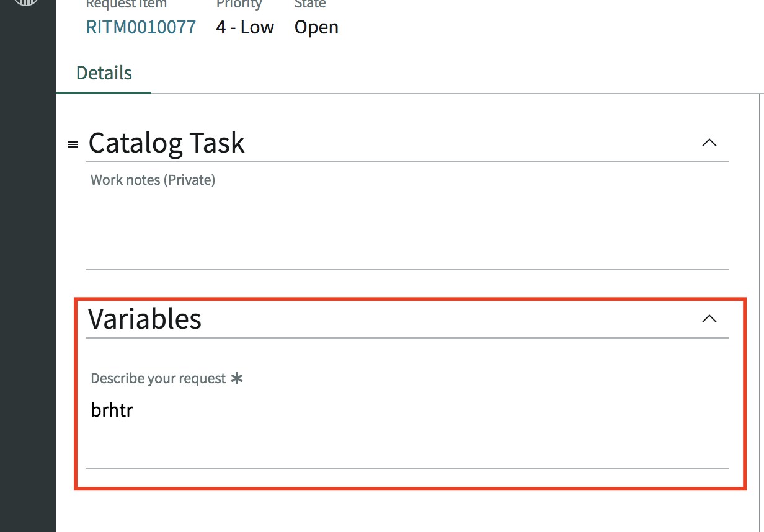This screenshot has width=764, height=532.
Task: Open the RITM0010077 request item link
Action: tap(141, 27)
